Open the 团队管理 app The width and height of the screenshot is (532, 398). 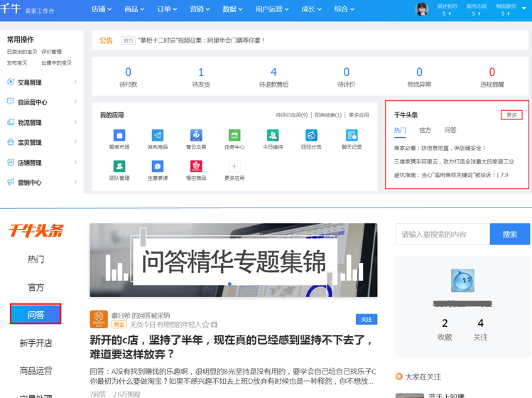[x=119, y=166]
